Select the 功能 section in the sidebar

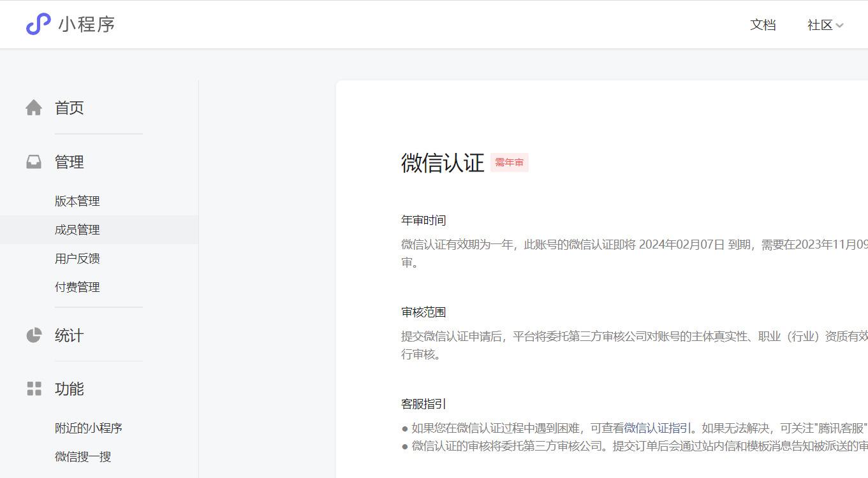click(70, 389)
